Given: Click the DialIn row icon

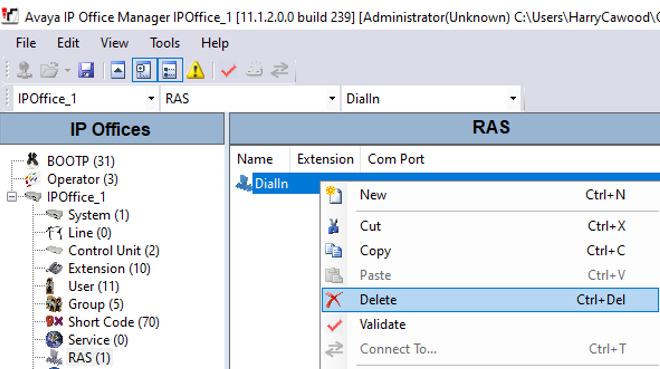Looking at the screenshot, I should coord(244,183).
